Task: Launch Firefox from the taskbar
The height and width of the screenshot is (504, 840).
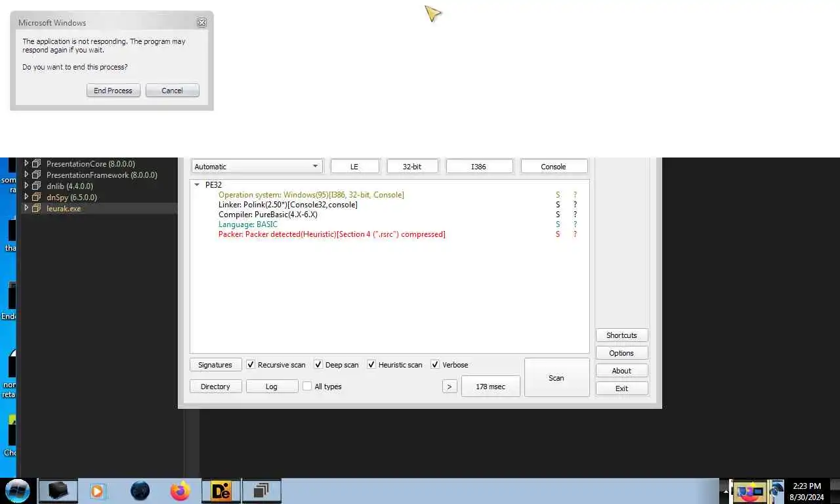Action: (x=180, y=491)
